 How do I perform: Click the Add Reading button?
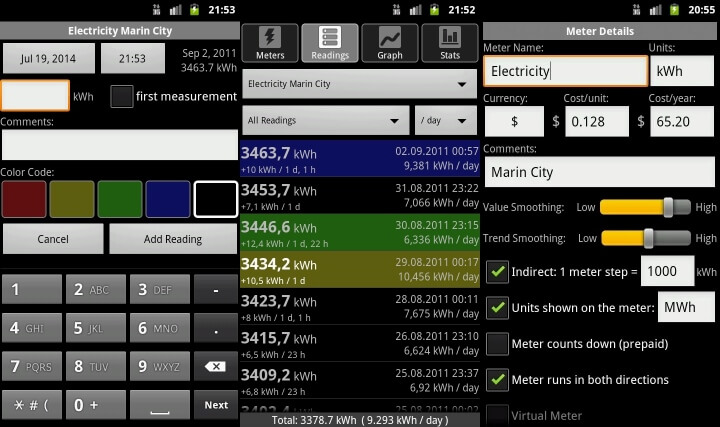pyautogui.click(x=173, y=239)
